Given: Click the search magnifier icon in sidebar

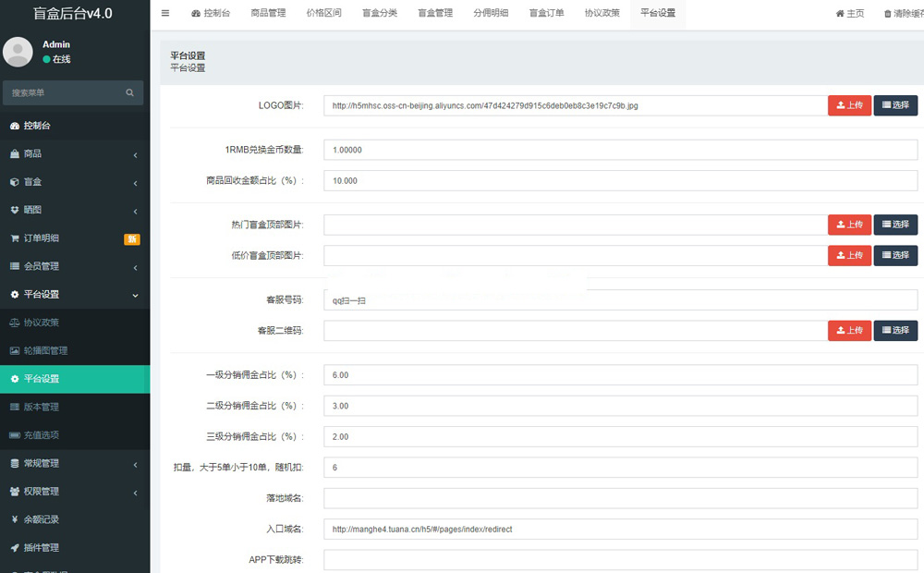Looking at the screenshot, I should coord(130,92).
